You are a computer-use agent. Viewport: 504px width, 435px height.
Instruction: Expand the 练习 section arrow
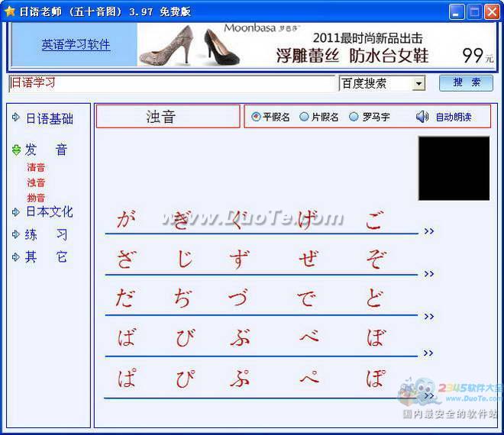[16, 234]
